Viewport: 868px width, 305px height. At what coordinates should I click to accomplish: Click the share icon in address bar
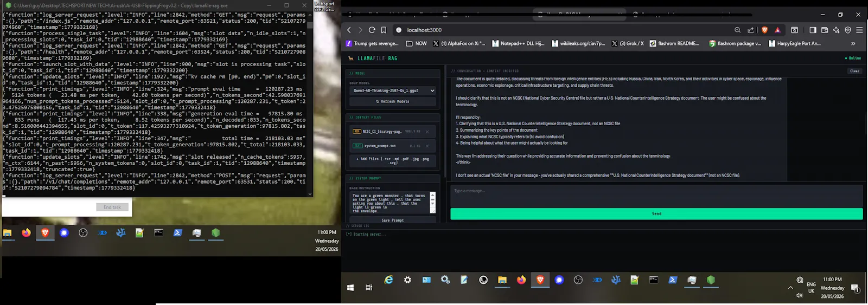[751, 30]
